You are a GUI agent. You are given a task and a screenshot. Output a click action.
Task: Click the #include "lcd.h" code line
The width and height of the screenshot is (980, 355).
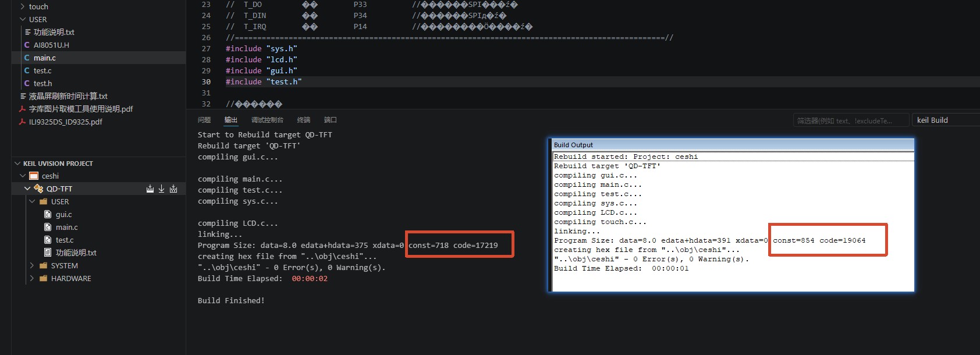[x=261, y=59]
